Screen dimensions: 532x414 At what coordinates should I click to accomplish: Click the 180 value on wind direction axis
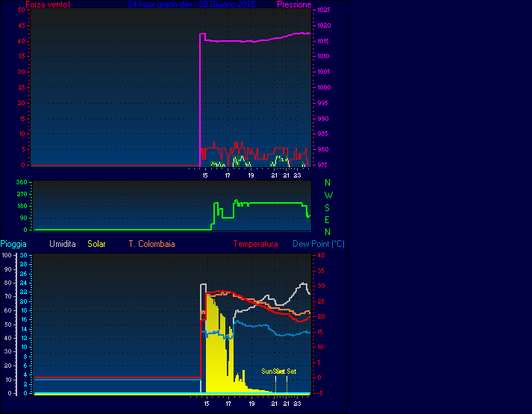(x=22, y=206)
